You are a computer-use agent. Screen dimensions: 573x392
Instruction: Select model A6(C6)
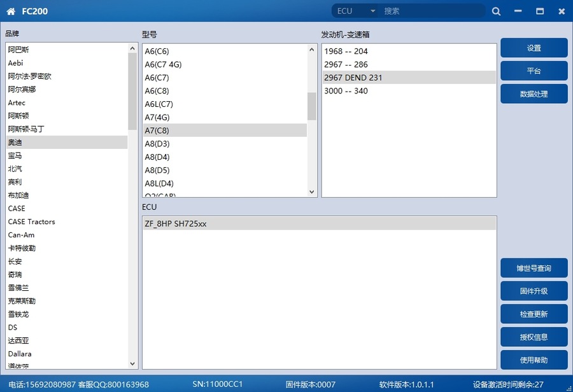pos(225,51)
